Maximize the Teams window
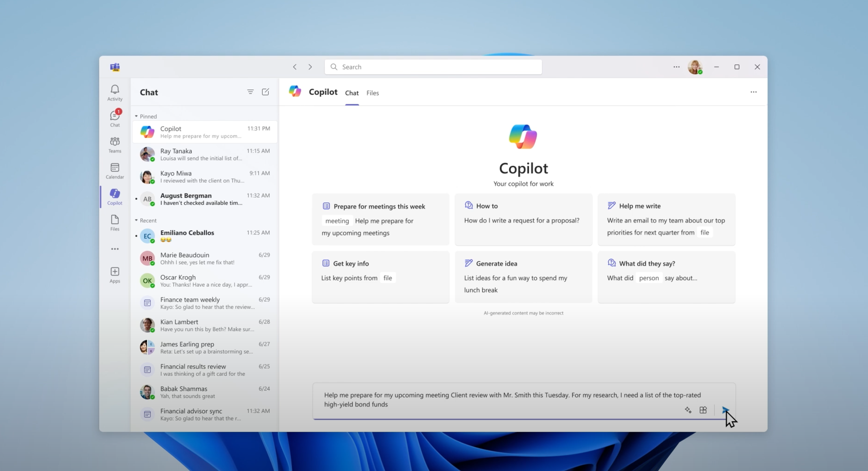Screen dimensions: 868x471 pos(737,67)
